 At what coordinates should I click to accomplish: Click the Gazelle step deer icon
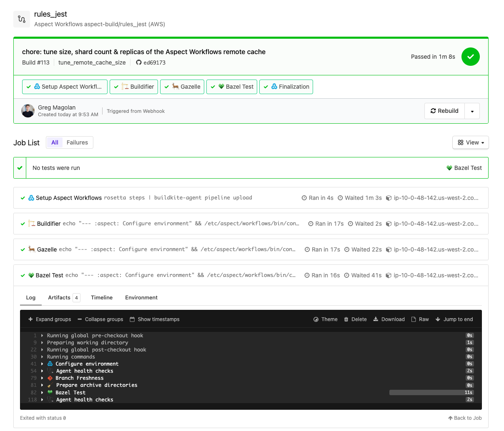coord(176,87)
